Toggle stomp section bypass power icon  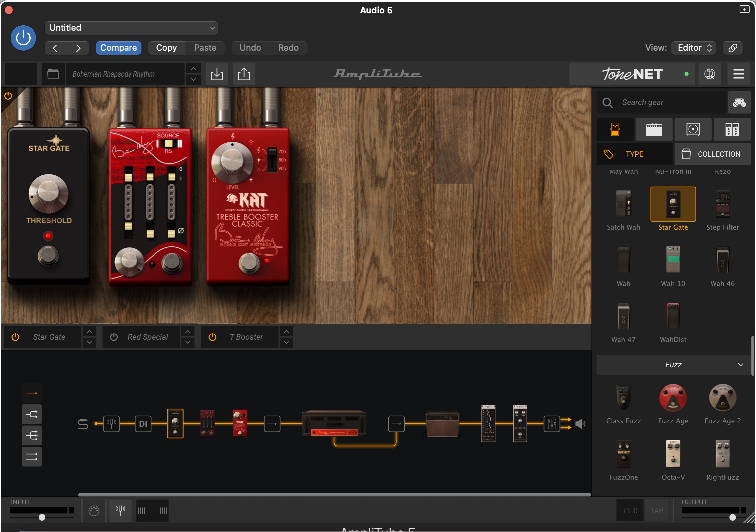[x=8, y=96]
